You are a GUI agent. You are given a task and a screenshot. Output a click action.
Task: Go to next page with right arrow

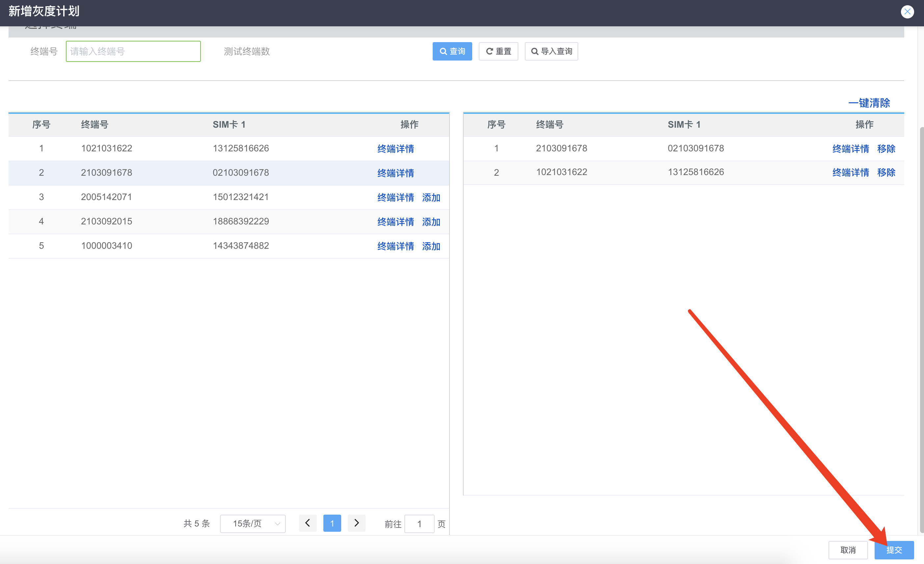pyautogui.click(x=356, y=523)
